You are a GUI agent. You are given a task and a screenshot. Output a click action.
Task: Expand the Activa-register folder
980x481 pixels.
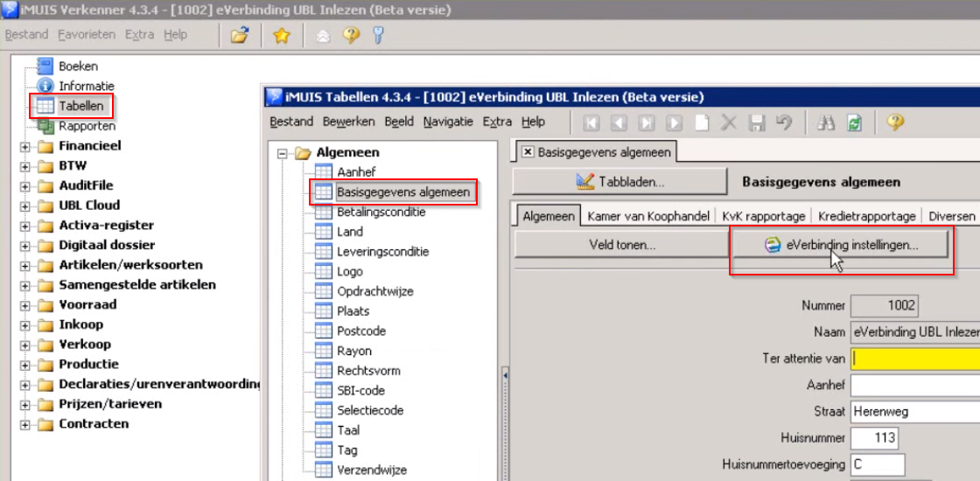coord(25,227)
